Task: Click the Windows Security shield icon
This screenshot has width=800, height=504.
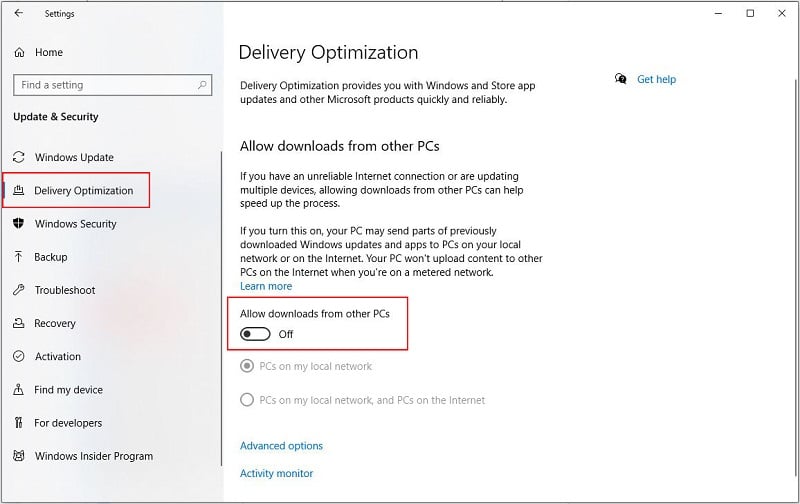Action: click(19, 223)
